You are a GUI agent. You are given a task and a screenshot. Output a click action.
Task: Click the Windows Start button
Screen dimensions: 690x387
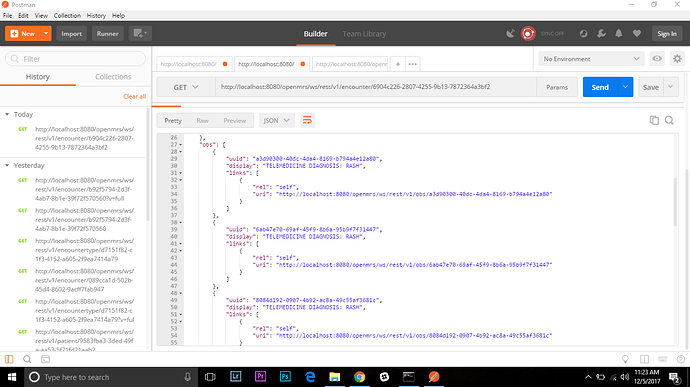[12, 377]
